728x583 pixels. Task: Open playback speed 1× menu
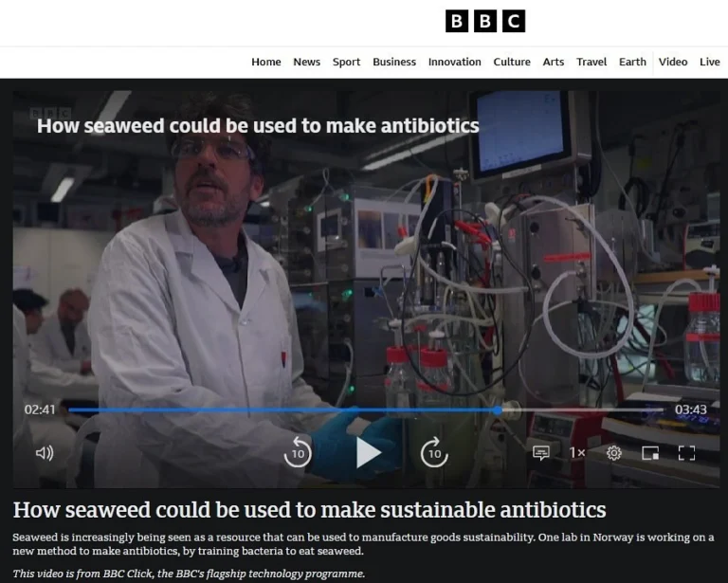[x=577, y=453]
